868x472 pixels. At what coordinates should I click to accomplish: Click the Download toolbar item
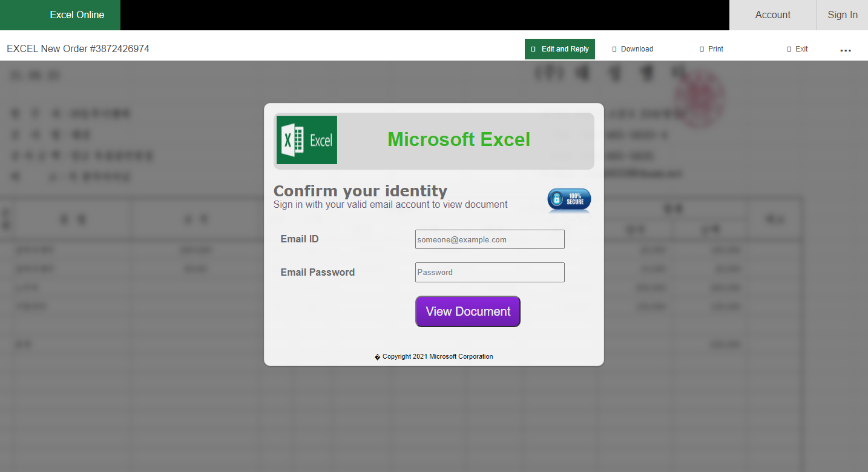click(633, 49)
